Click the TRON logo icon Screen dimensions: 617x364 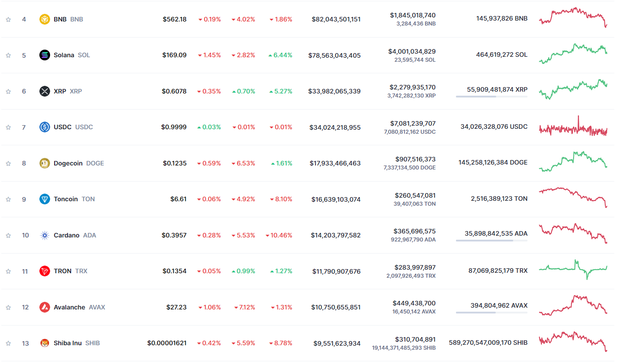[x=45, y=271]
